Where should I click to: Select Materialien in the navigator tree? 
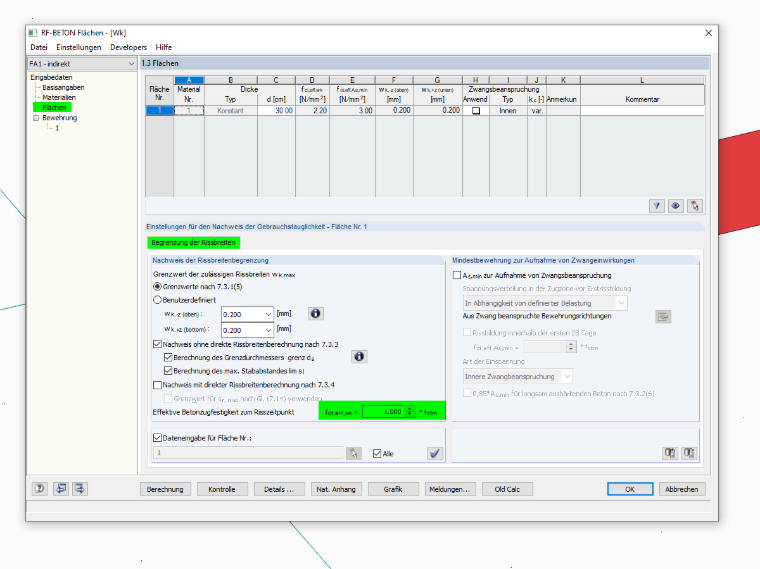pos(59,97)
